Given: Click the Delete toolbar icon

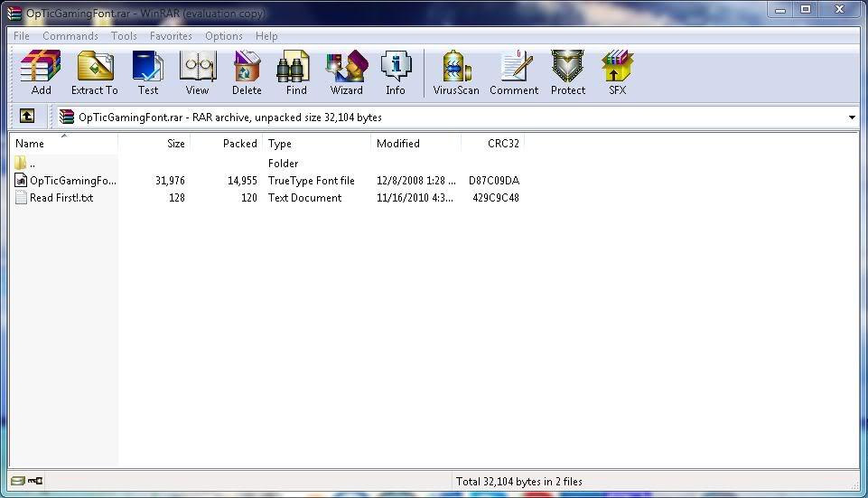Looking at the screenshot, I should click(x=247, y=72).
